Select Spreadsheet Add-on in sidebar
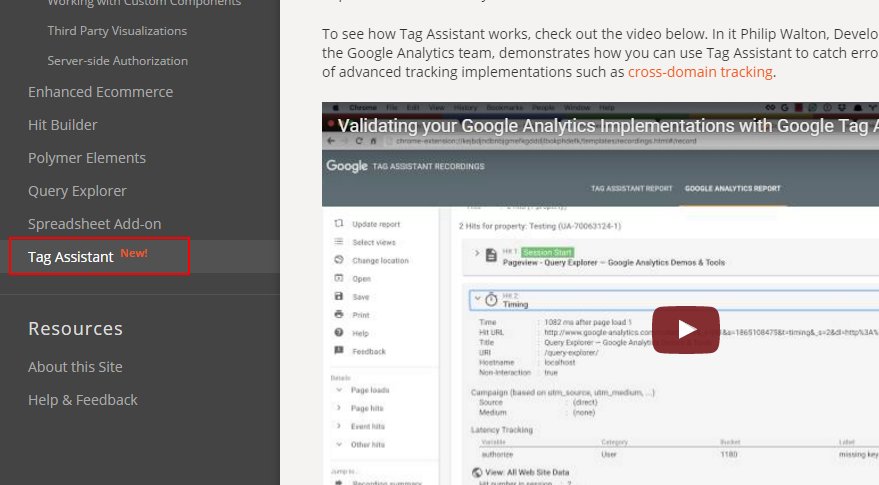Screen dimensions: 879x485 (x=95, y=224)
